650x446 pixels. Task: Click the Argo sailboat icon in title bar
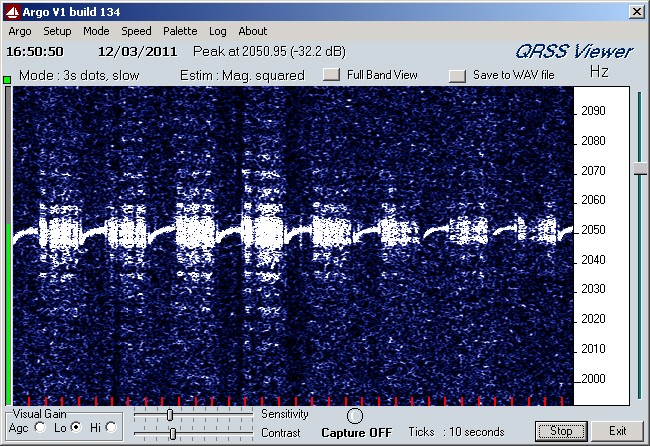tap(12, 12)
